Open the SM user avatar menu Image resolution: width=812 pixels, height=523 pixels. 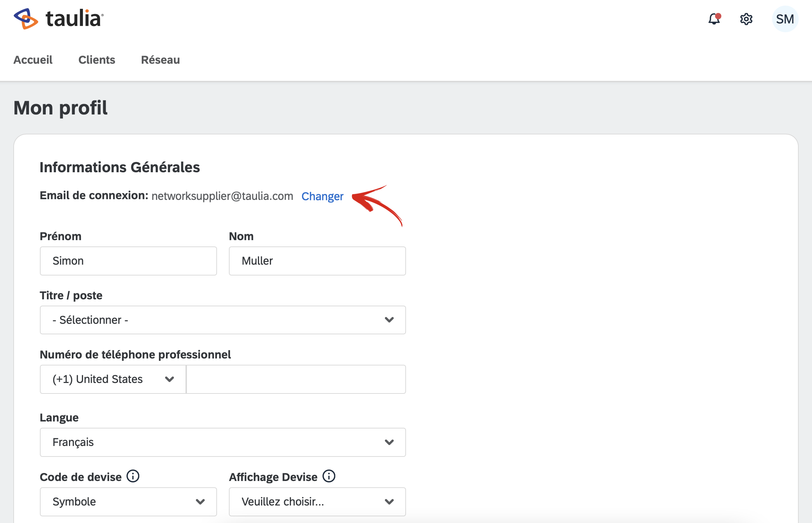(785, 19)
